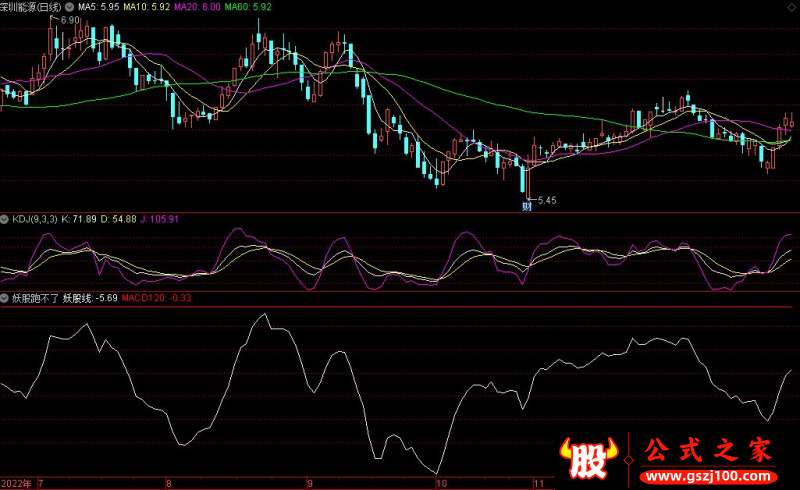Click the 妖股线 value label
Screen dimensions: 800x490
point(90,297)
